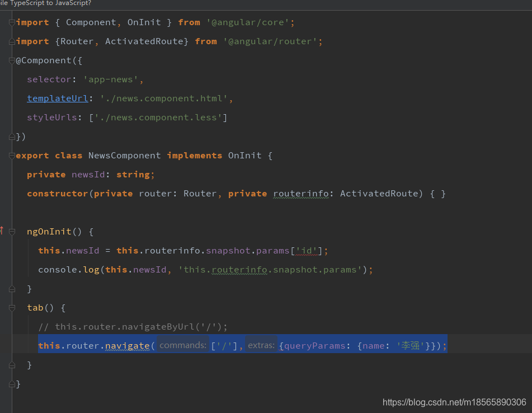Click the 'id' params key string
Image resolution: width=532 pixels, height=413 pixels.
(x=307, y=251)
